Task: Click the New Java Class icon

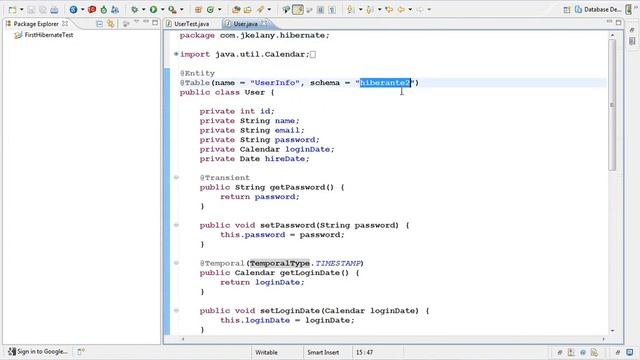Action: click(x=211, y=9)
